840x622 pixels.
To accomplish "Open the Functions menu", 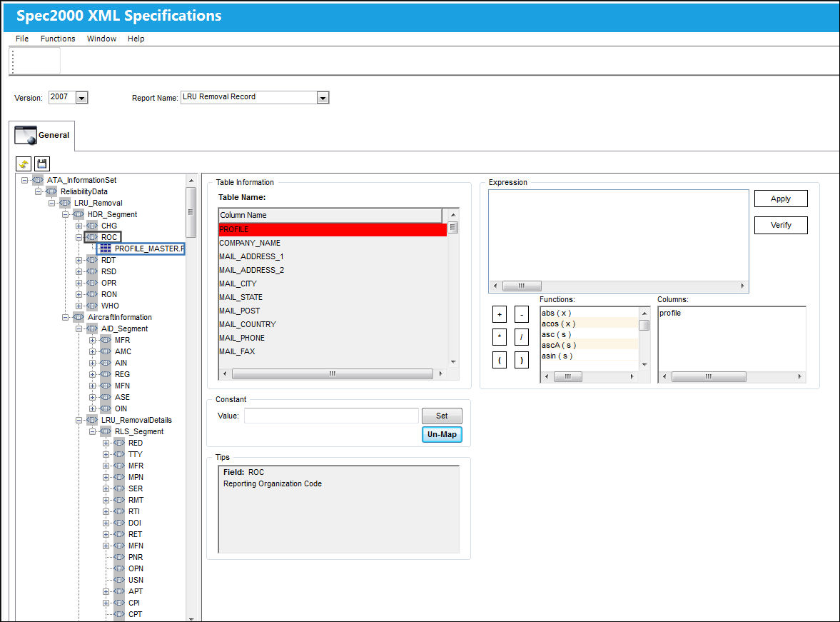I will pyautogui.click(x=58, y=39).
